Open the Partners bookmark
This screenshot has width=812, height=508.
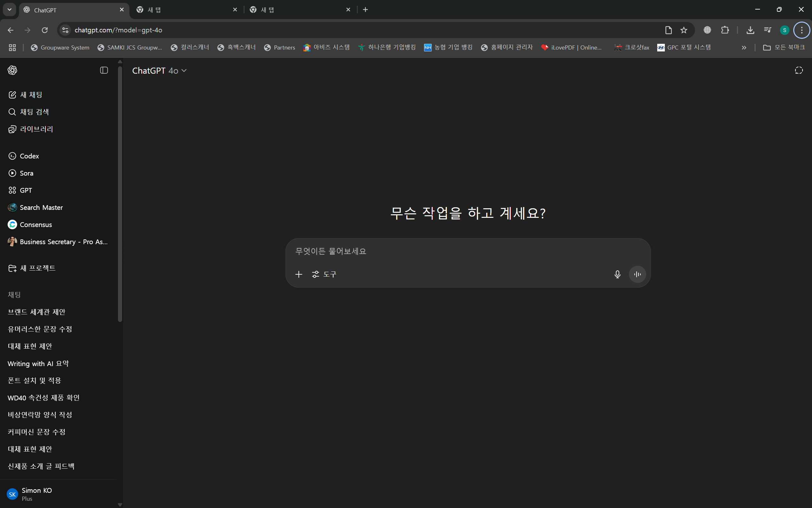pyautogui.click(x=279, y=48)
